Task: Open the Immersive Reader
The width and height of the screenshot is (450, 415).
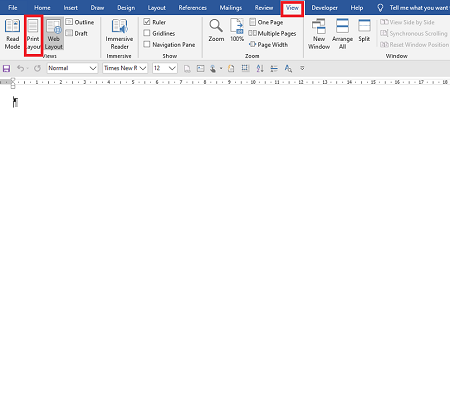Action: (x=119, y=35)
